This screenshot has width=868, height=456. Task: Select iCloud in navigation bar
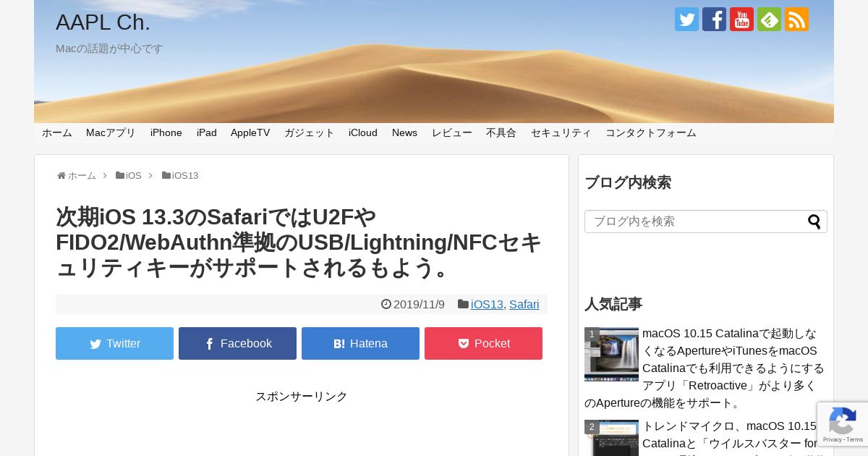363,132
